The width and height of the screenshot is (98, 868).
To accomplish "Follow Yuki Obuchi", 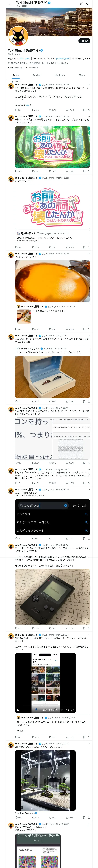I will pos(84,41).
